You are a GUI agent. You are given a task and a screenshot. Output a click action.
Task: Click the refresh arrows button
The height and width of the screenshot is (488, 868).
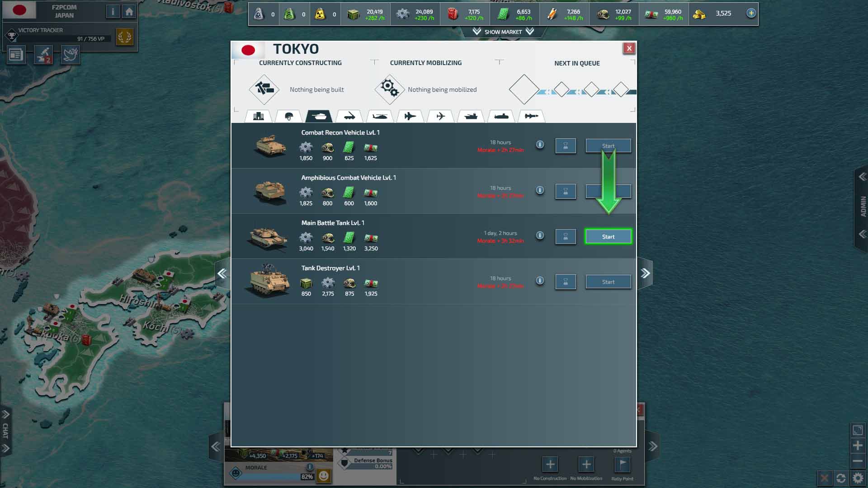pyautogui.click(x=841, y=478)
